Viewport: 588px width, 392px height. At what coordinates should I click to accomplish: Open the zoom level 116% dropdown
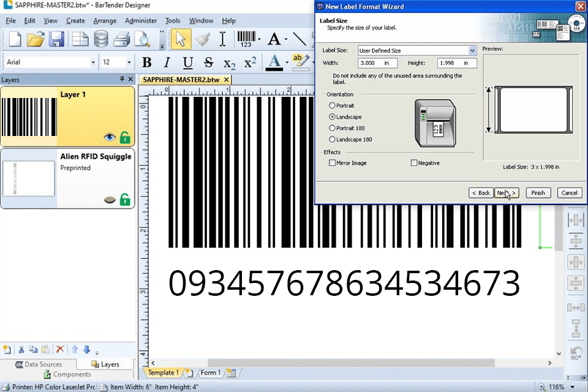pos(573,386)
